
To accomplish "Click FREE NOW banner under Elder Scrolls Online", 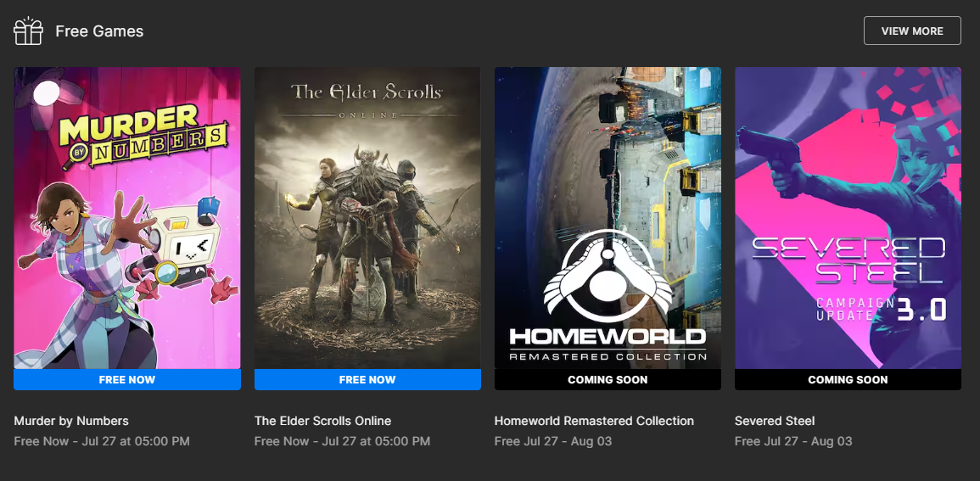I will pyautogui.click(x=367, y=380).
